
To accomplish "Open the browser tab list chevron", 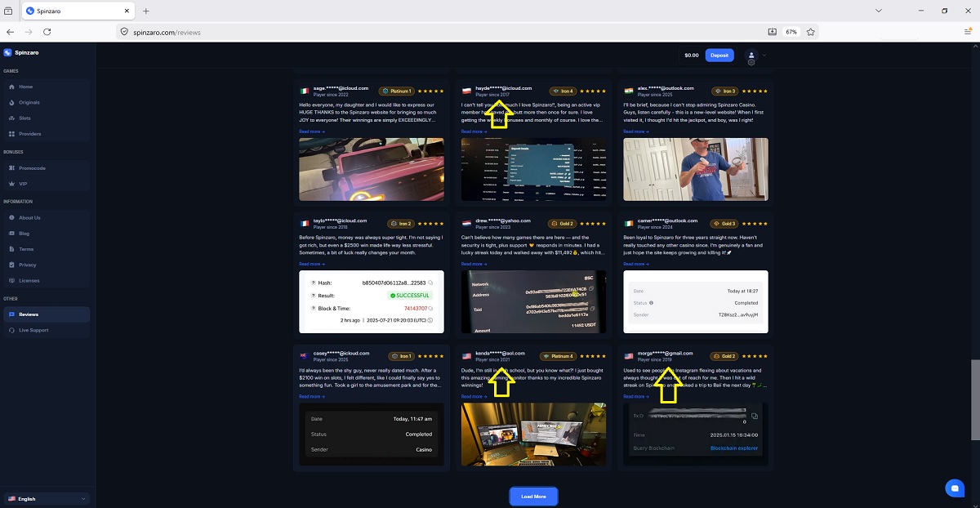I will click(x=879, y=11).
